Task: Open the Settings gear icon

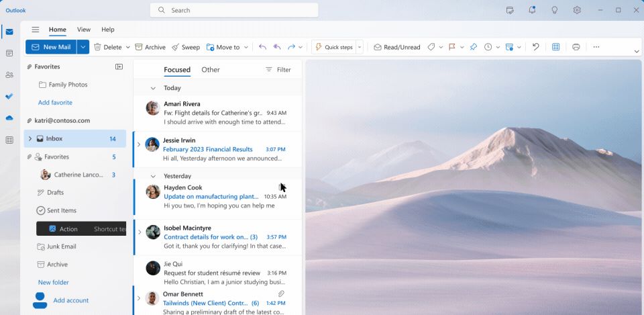Action: [x=577, y=10]
